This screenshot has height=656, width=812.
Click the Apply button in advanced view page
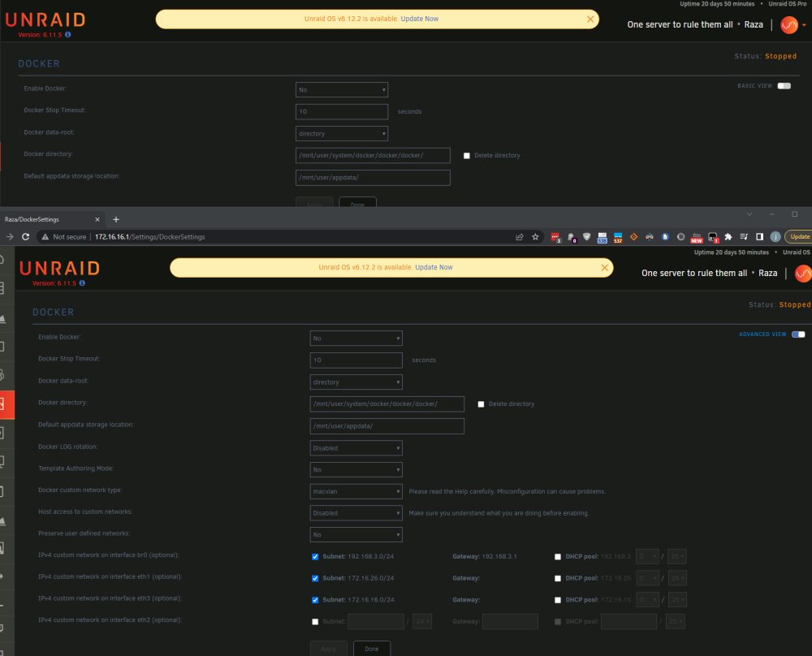pos(328,649)
